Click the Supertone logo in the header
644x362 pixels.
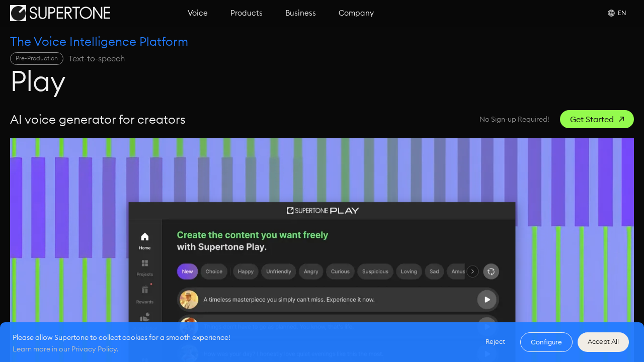click(60, 13)
